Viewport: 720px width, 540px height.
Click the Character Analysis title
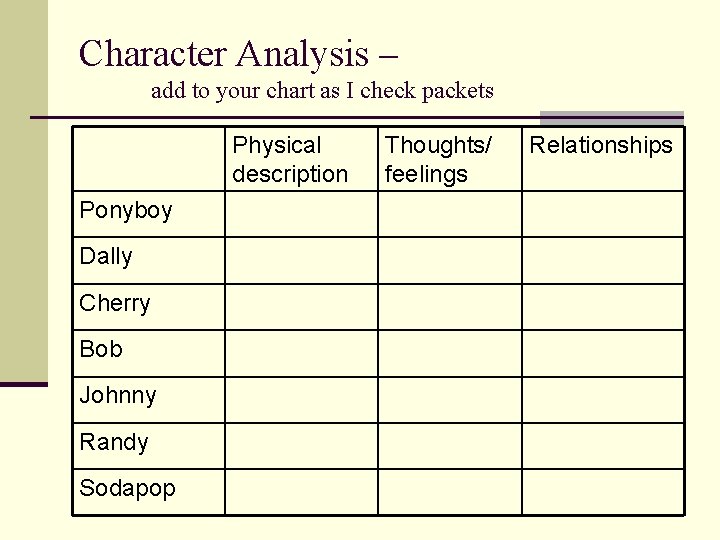coord(238,55)
